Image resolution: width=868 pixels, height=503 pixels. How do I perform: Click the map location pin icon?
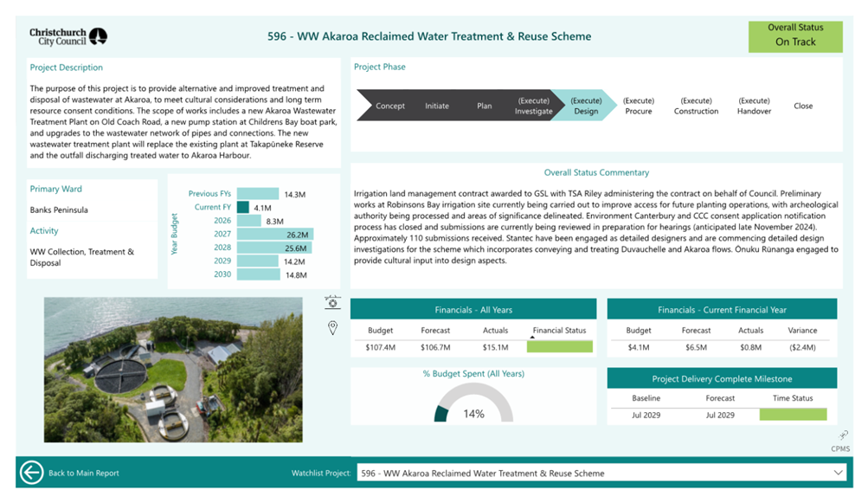click(x=332, y=328)
